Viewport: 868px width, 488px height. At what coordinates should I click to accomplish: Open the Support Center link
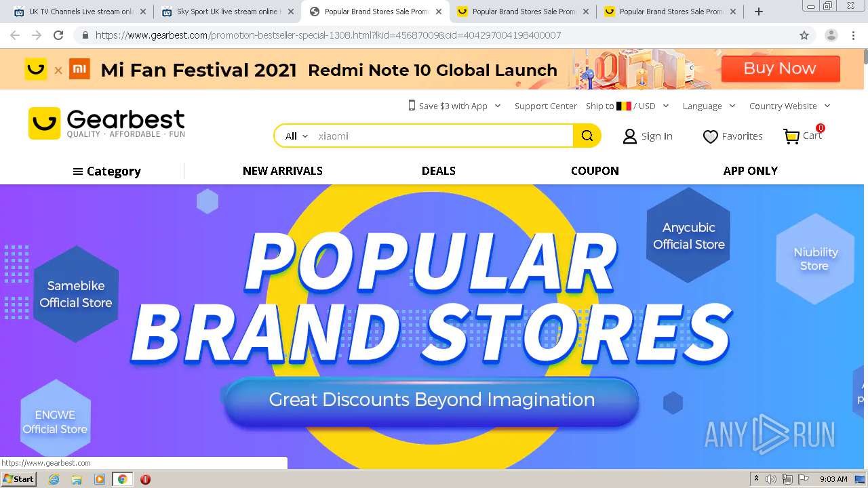point(546,106)
